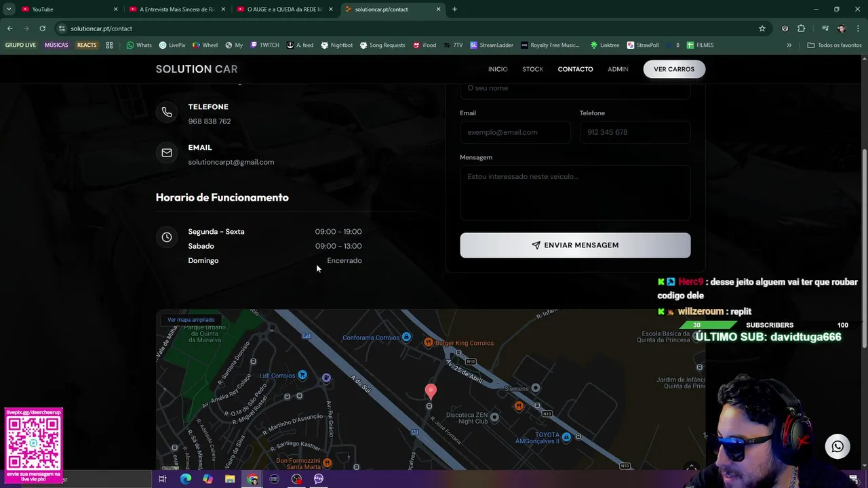Open OBS Studio from taskbar
The image size is (868, 488).
[296, 479]
